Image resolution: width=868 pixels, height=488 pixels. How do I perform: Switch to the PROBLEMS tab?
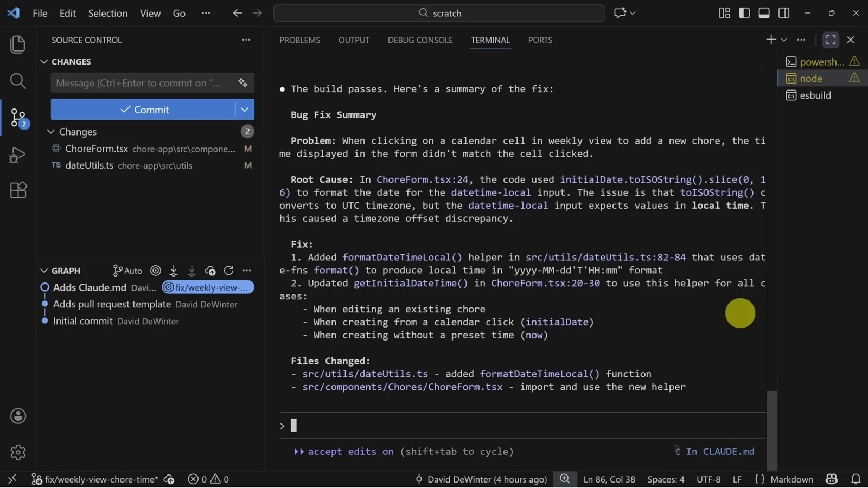tap(299, 40)
